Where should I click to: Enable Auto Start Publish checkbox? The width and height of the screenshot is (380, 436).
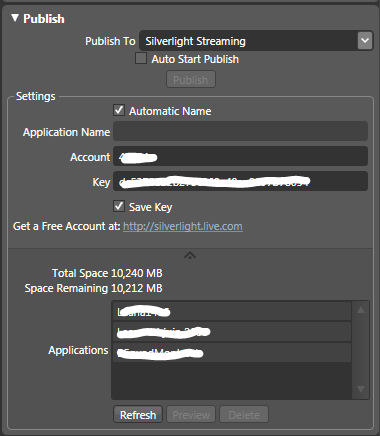coord(141,58)
